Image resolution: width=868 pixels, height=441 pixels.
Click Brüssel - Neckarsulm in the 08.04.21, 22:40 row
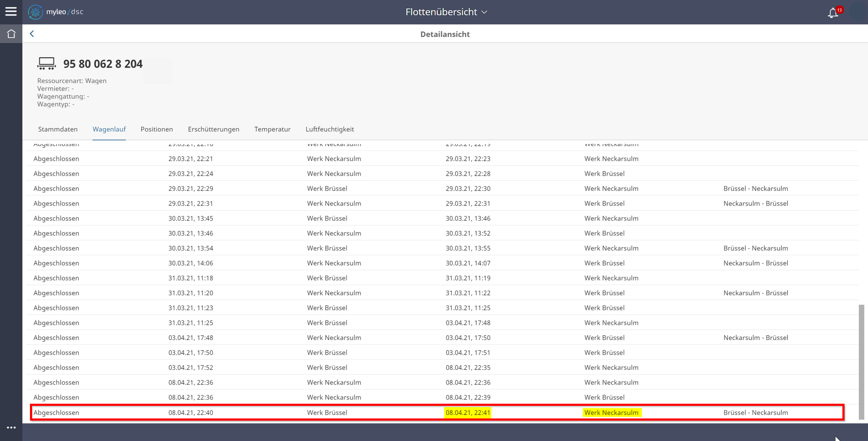[x=756, y=412]
